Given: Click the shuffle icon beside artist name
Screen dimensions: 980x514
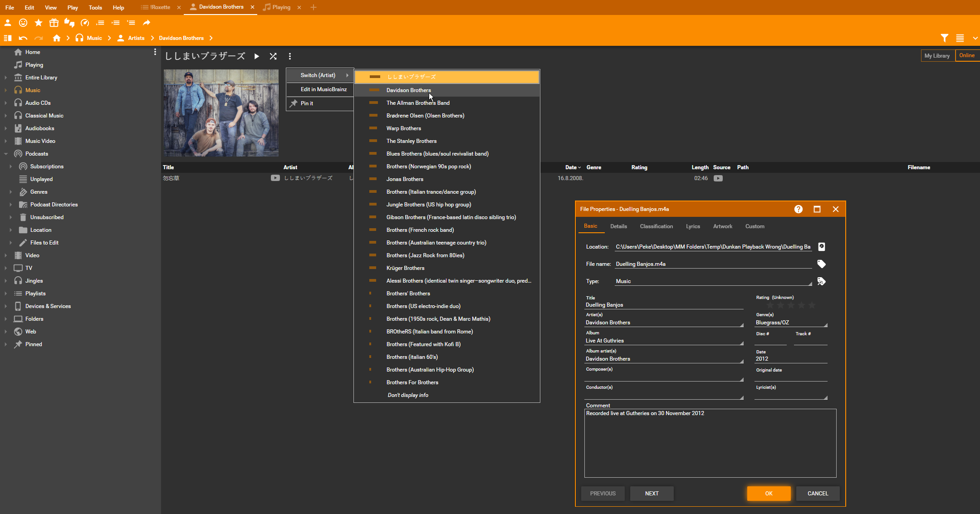Looking at the screenshot, I should click(273, 56).
